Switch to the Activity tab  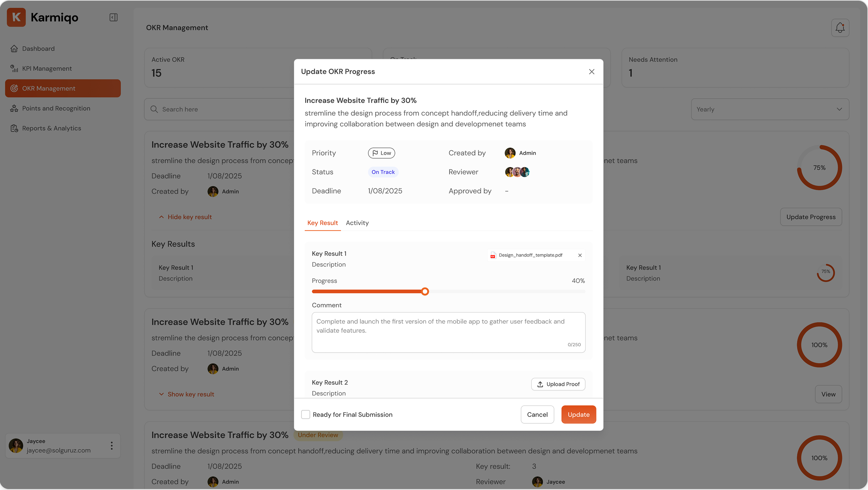tap(357, 223)
